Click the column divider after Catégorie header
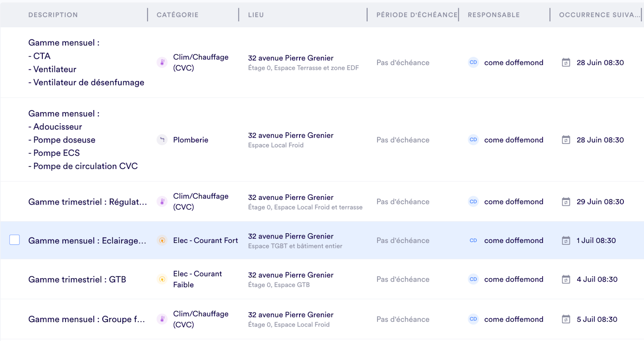 pos(239,15)
